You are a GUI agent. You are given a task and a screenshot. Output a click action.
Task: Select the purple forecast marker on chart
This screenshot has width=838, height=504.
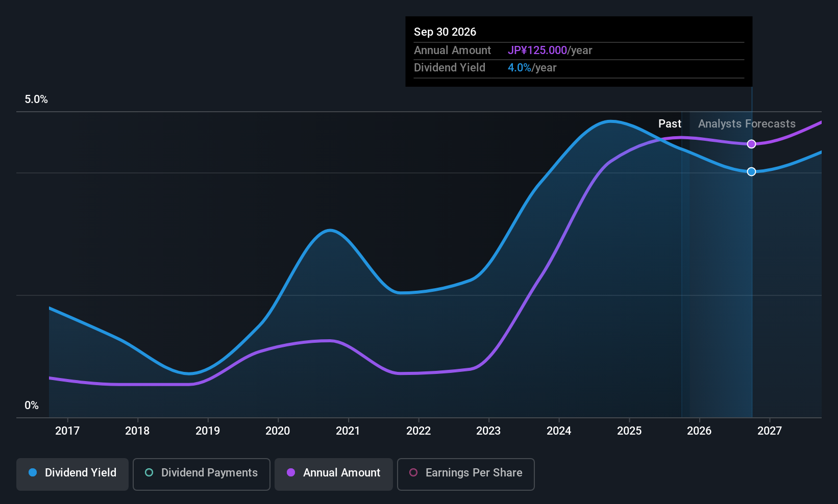pos(751,144)
